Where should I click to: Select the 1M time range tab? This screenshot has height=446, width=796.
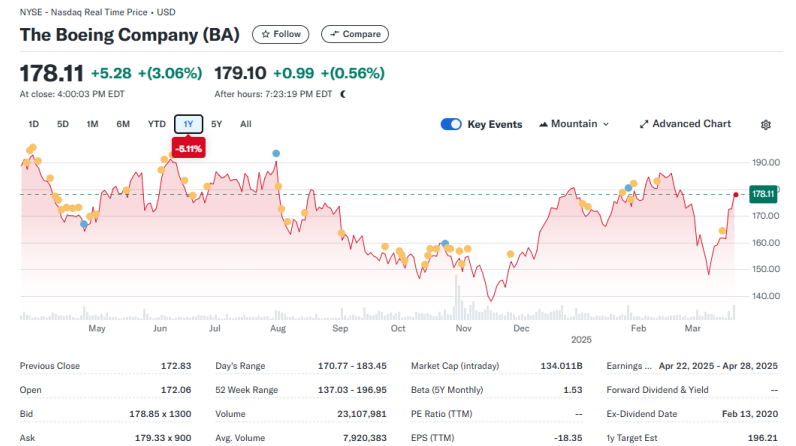92,124
